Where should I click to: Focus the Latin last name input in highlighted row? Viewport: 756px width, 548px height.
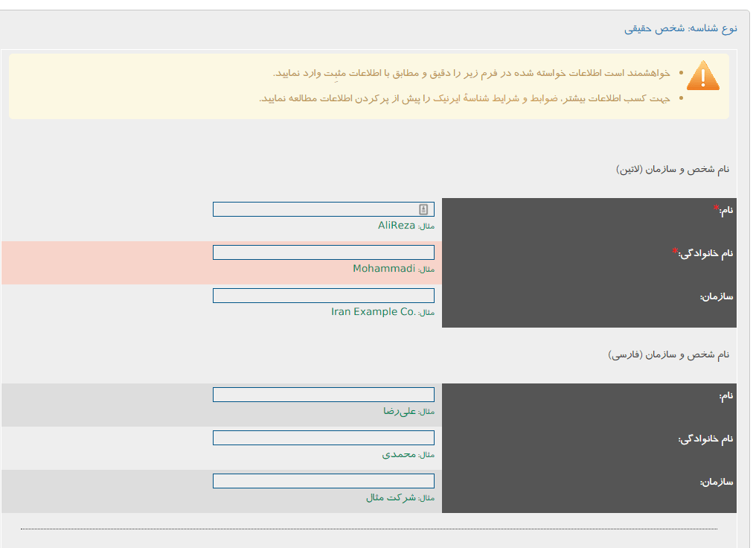[323, 252]
